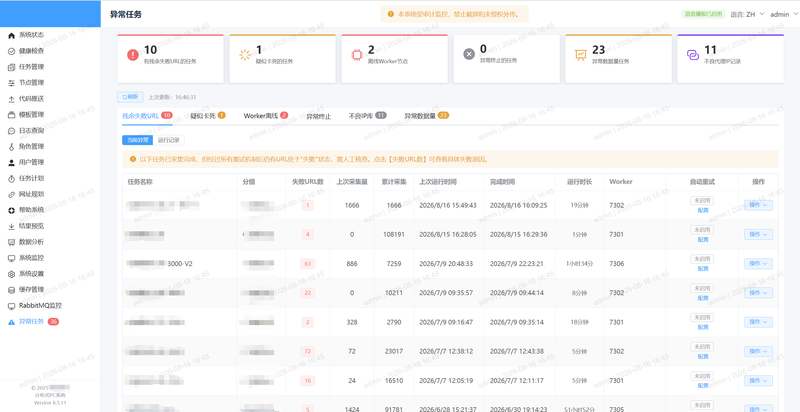Open 数据分析 chart icon in sidebar
This screenshot has height=412, width=800.
coord(11,242)
